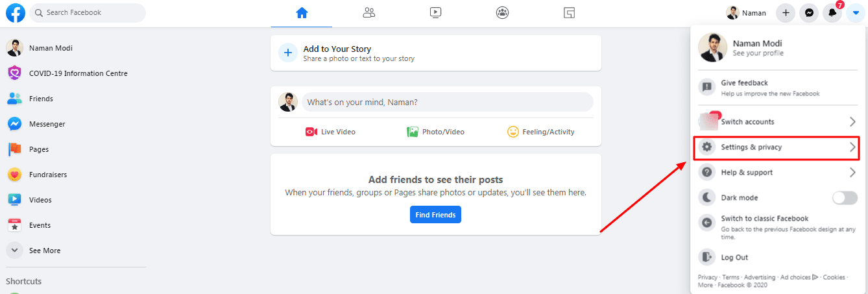Click the Settings & privacy gear icon
Image resolution: width=868 pixels, height=294 pixels.
(x=707, y=147)
